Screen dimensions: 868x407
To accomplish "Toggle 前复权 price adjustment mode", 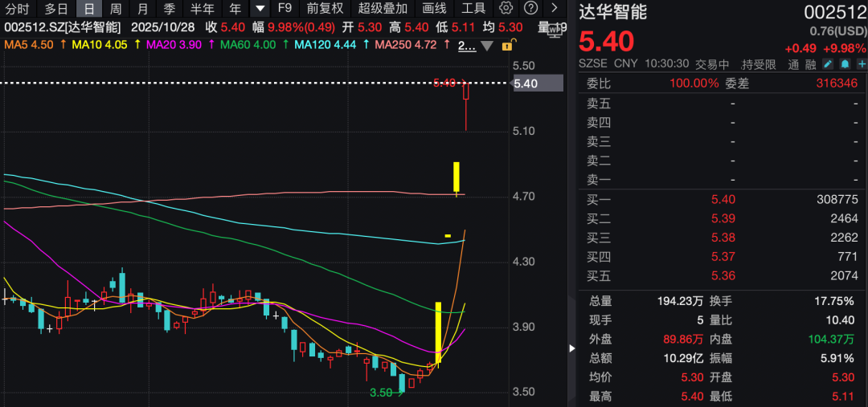I will pos(325,9).
